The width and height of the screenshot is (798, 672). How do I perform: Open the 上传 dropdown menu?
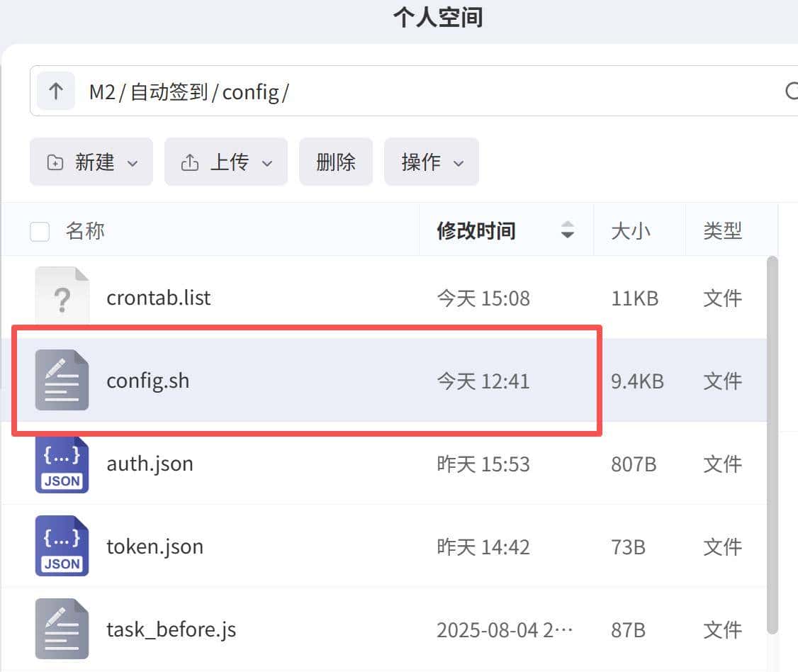[267, 162]
